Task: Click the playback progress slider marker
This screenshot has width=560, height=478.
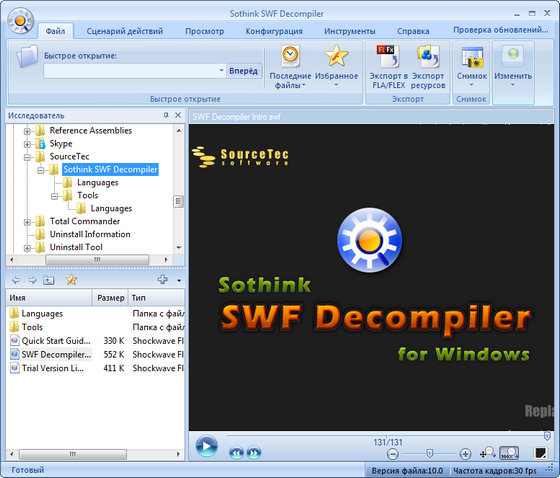Action: [547, 436]
